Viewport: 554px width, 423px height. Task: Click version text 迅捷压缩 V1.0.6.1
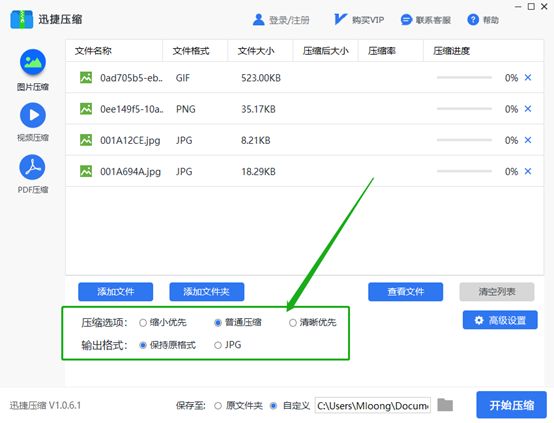coord(45,405)
